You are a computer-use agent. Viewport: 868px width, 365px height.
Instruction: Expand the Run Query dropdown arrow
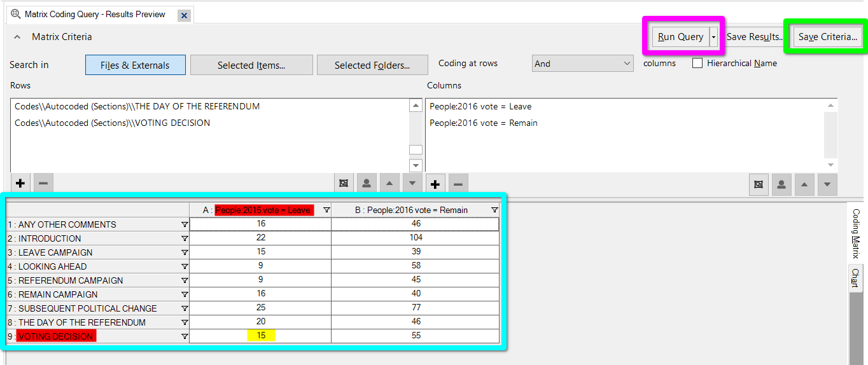click(x=713, y=37)
